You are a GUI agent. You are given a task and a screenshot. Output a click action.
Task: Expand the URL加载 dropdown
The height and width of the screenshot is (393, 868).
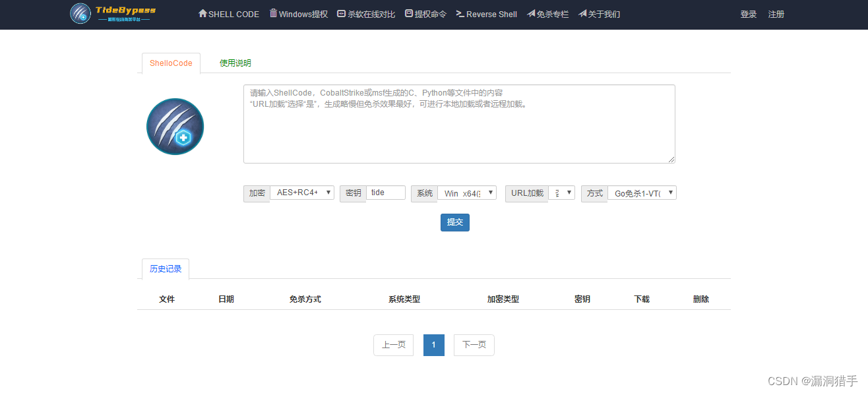pos(562,193)
